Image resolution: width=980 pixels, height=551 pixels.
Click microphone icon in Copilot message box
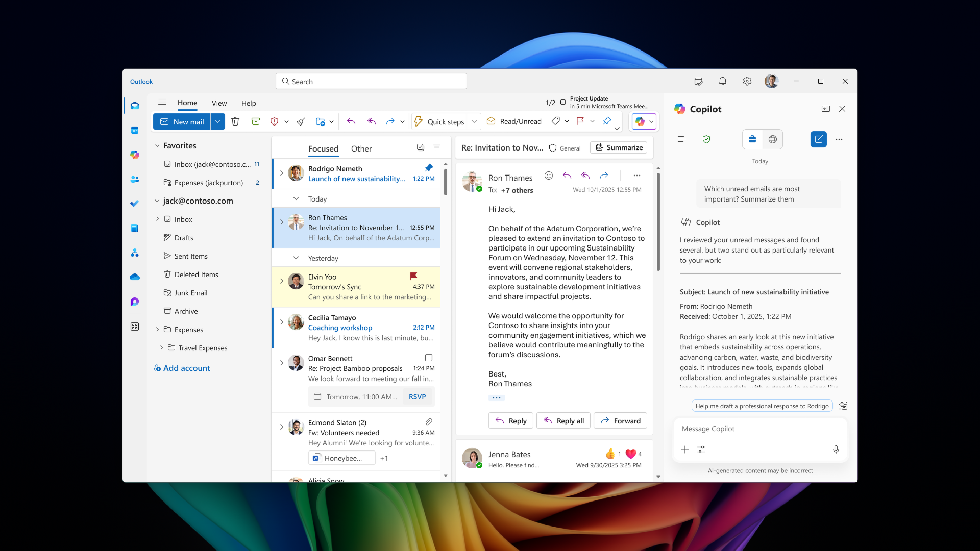(836, 449)
